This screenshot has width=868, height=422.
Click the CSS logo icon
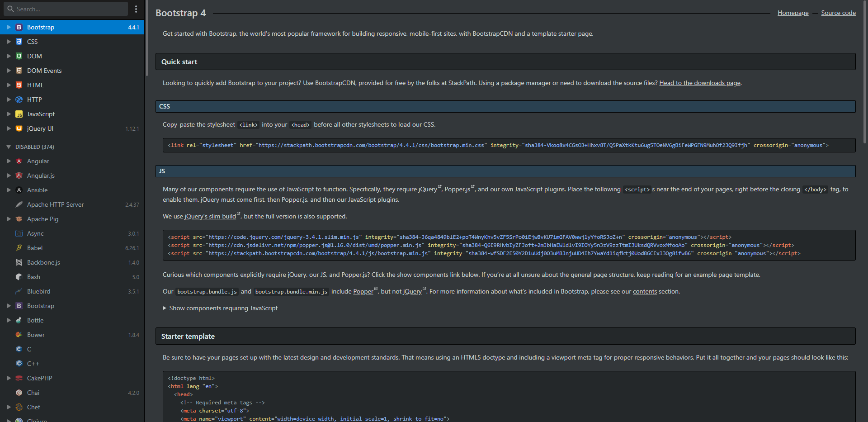[19, 42]
